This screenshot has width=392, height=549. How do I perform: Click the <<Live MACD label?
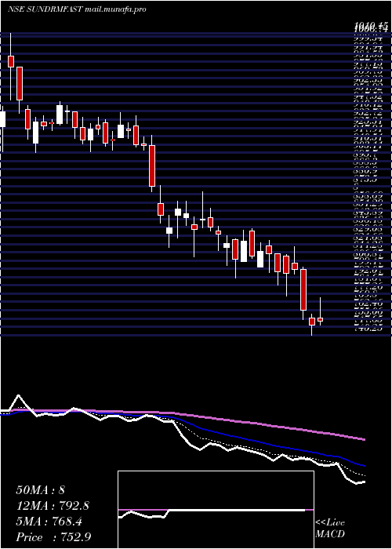tap(330, 529)
